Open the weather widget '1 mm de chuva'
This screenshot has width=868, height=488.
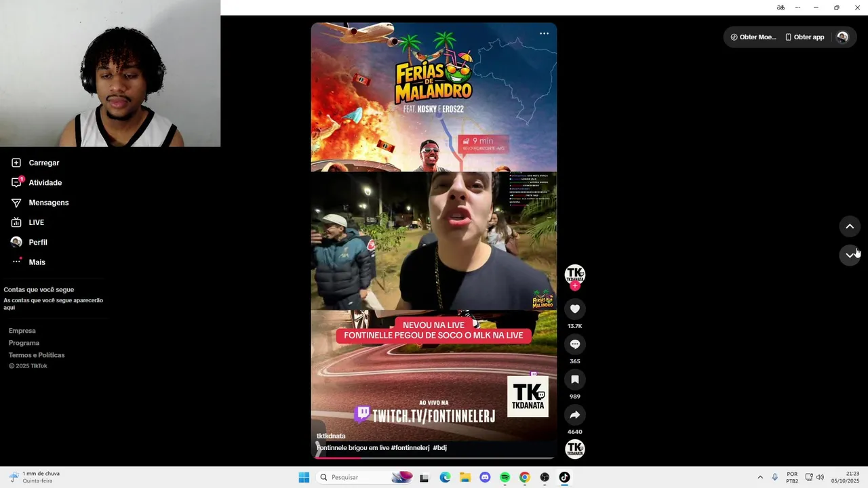coord(35,477)
